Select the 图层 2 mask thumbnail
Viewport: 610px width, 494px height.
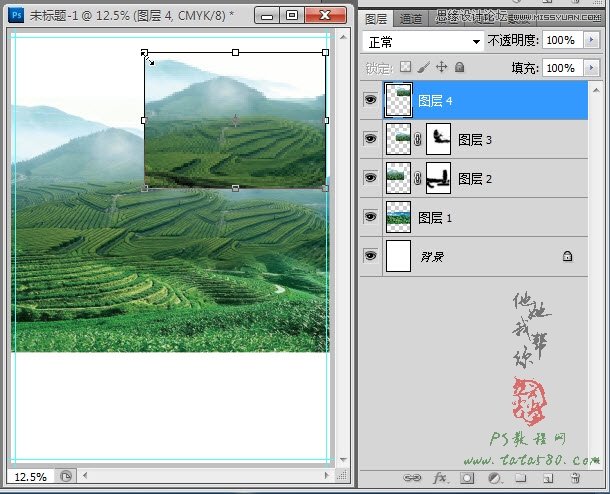click(439, 178)
